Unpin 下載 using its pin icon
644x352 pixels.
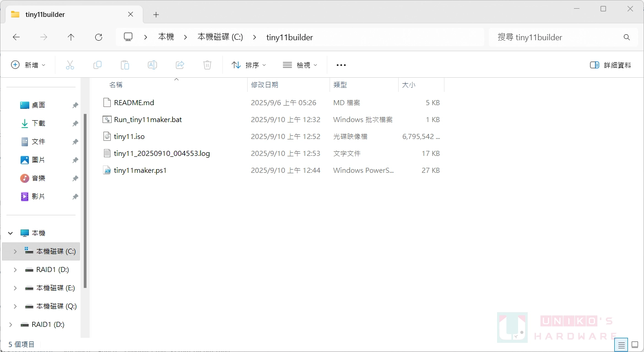tap(75, 123)
